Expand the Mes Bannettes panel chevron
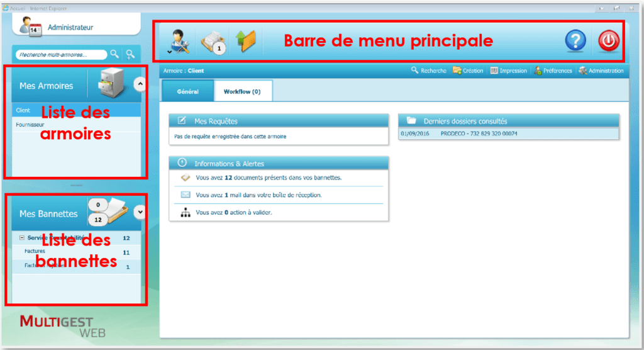This screenshot has width=644, height=350. 140,212
